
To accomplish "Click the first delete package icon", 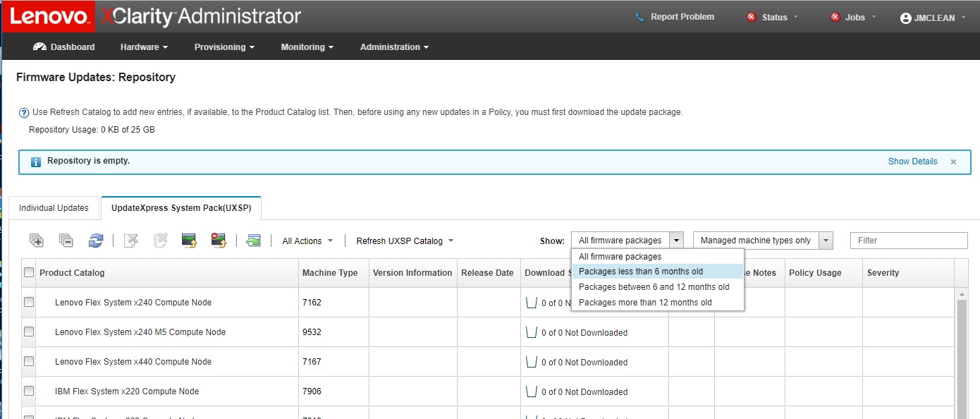I will point(131,241).
